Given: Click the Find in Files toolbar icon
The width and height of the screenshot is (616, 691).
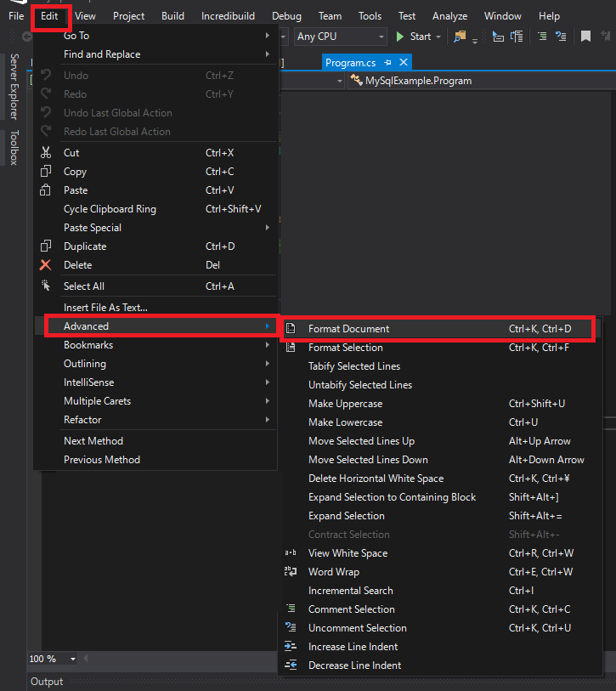Looking at the screenshot, I should coord(460,37).
